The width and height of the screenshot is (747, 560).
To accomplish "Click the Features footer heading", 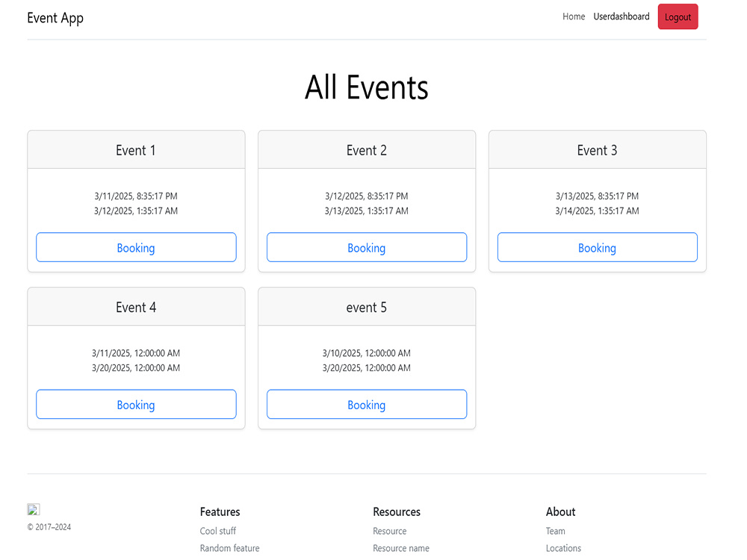I will [220, 512].
